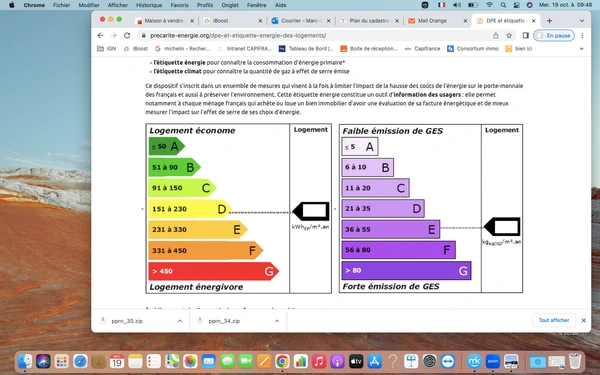Open the Calendar app in the Dock
This screenshot has height=375, width=600.
[x=117, y=361]
